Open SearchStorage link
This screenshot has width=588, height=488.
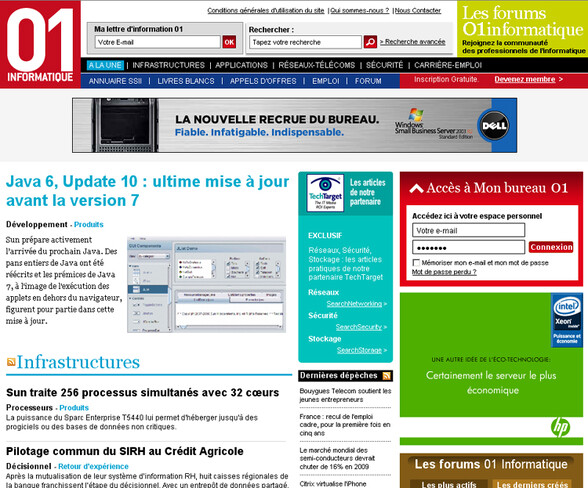pos(359,350)
